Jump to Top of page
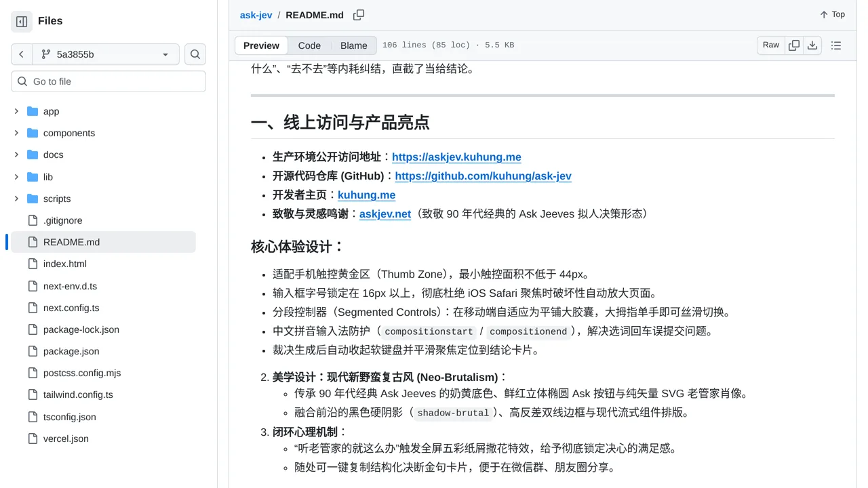 tap(832, 14)
